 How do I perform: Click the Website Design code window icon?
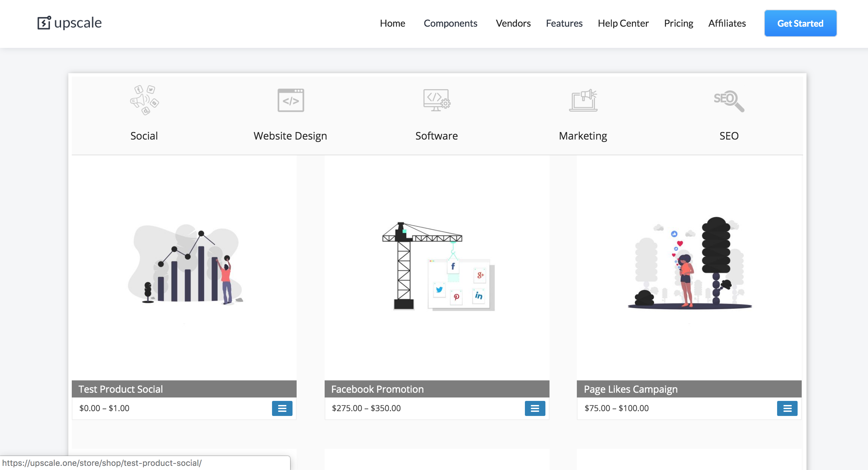[x=290, y=100]
